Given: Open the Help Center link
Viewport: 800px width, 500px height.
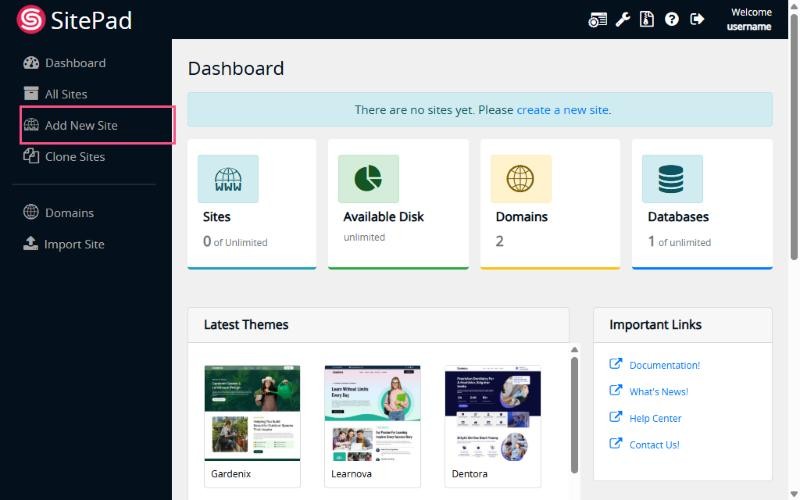Looking at the screenshot, I should coord(655,418).
